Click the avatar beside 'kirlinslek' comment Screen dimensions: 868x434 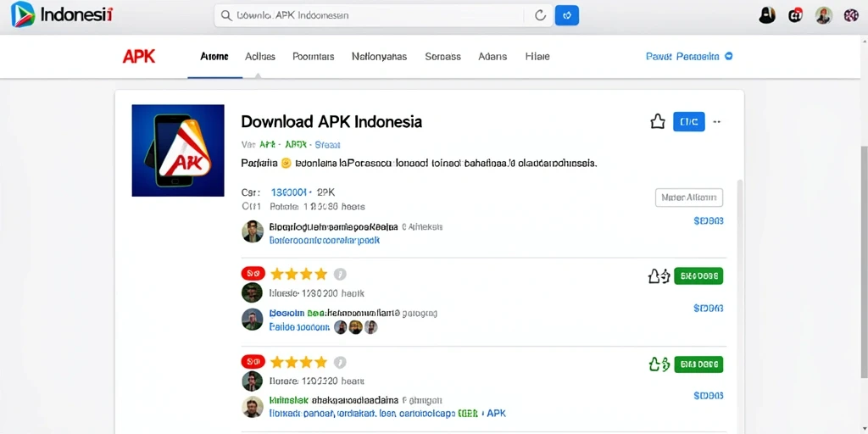pos(252,407)
